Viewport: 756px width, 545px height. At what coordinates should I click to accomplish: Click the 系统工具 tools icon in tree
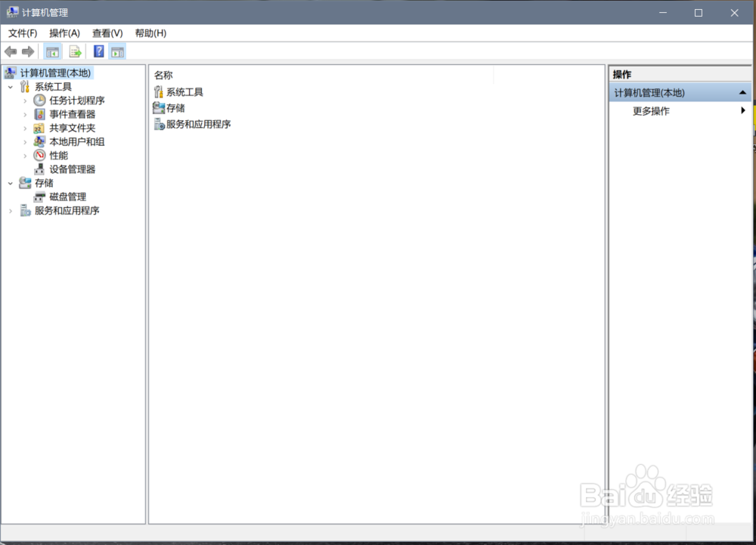tap(25, 87)
